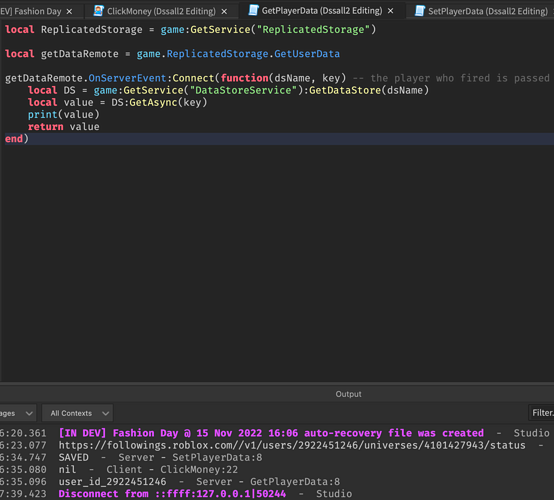Screen dimensions: 554x500
Task: Click the Output filter input field
Action: [541, 413]
